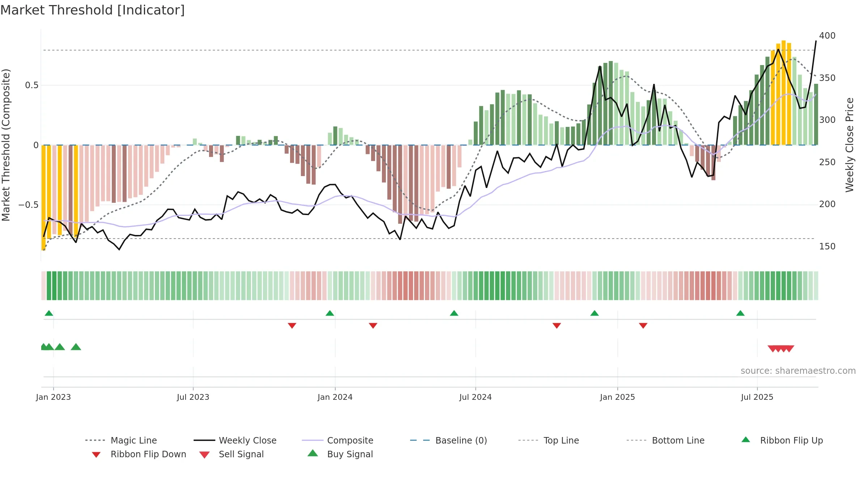Click the green flip-up triangle just before Jul 2025
Viewport: 868px width, 488px height.
point(740,313)
